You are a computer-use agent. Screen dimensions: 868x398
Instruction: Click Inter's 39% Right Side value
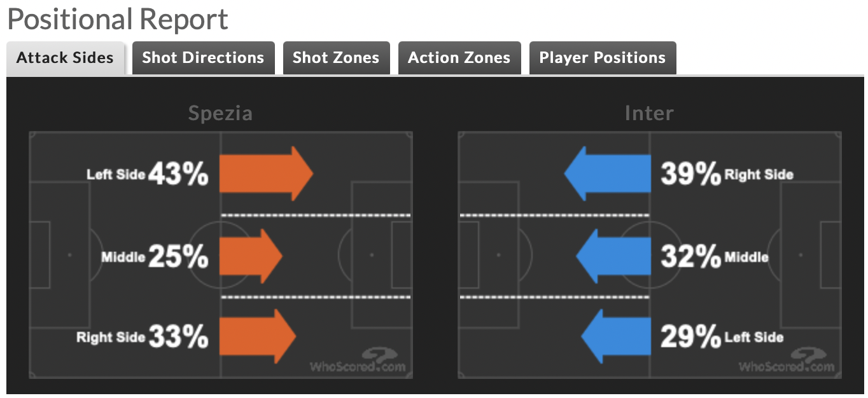click(690, 174)
